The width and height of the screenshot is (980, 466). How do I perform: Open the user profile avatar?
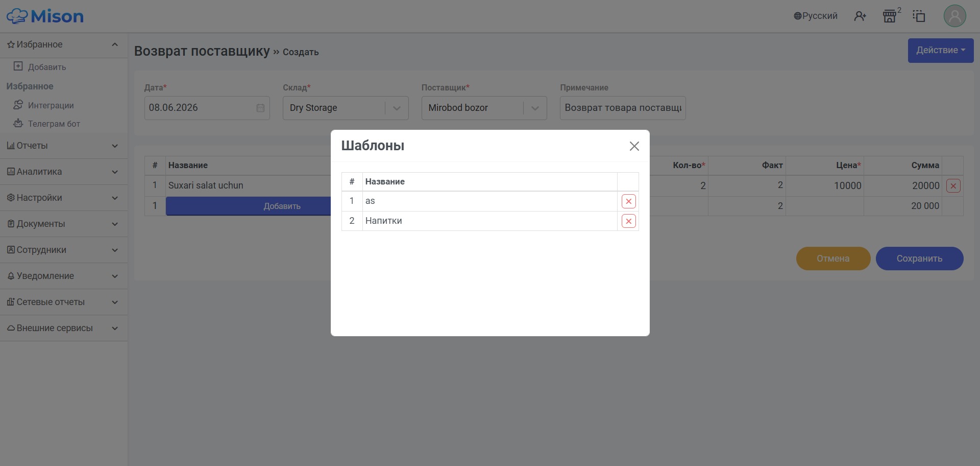point(954,16)
